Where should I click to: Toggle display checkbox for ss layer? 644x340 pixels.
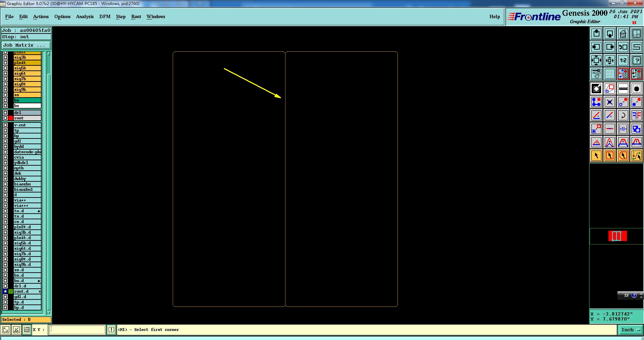5,95
